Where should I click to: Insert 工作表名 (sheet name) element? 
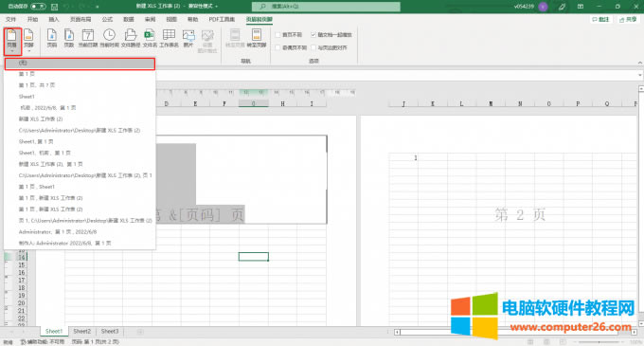point(169,38)
